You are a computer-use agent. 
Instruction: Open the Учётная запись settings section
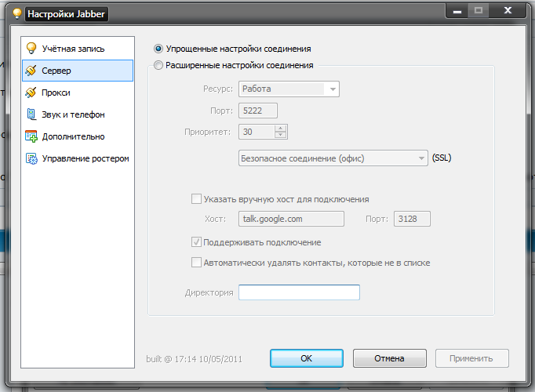coord(78,49)
